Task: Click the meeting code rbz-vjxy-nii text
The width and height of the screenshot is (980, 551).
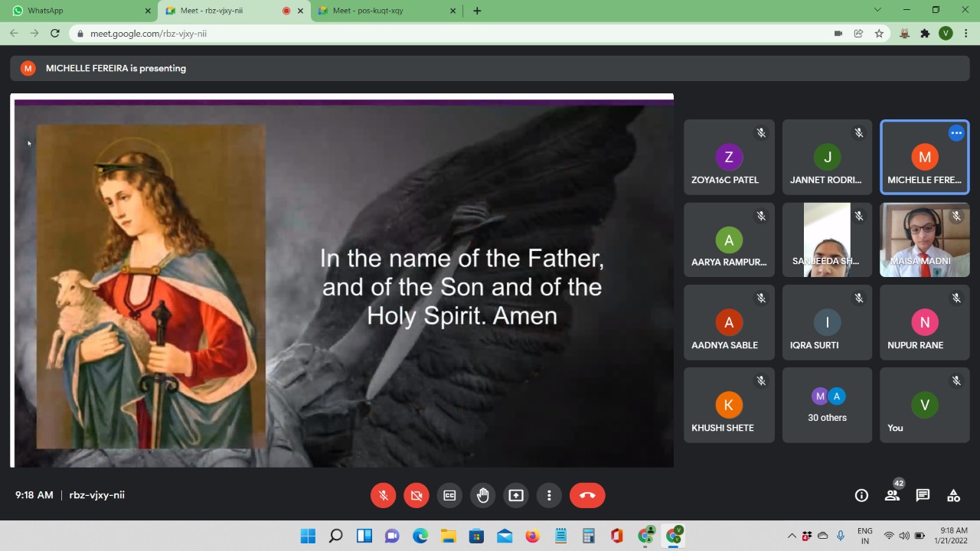Action: pyautogui.click(x=96, y=495)
